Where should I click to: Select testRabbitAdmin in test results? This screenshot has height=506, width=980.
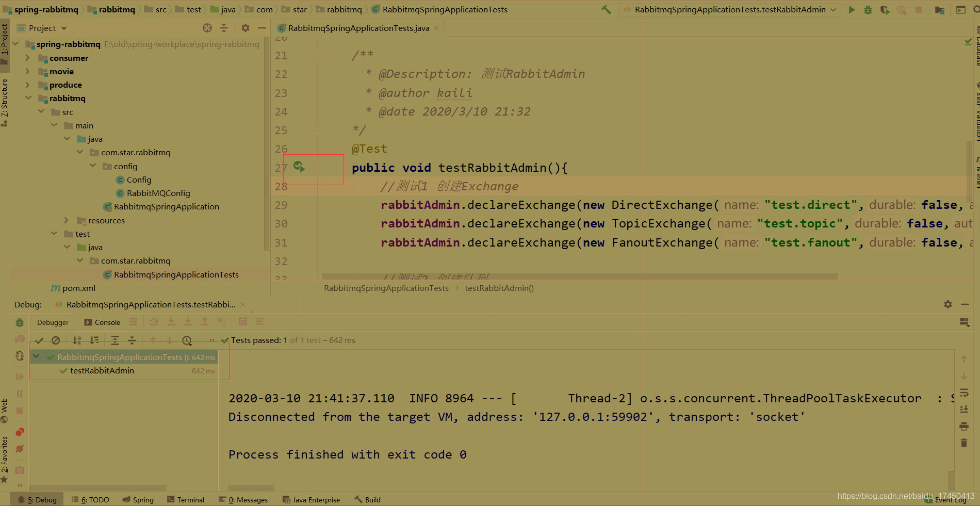click(x=102, y=370)
